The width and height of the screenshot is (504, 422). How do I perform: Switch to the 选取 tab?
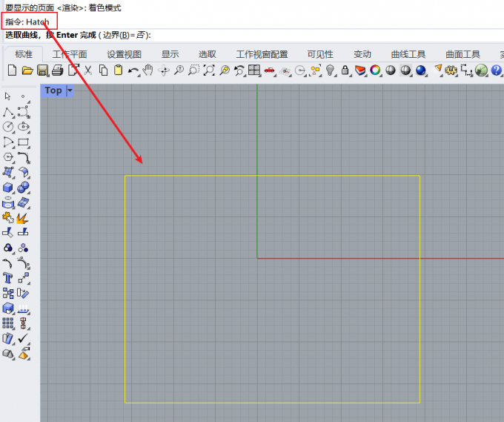pyautogui.click(x=208, y=54)
